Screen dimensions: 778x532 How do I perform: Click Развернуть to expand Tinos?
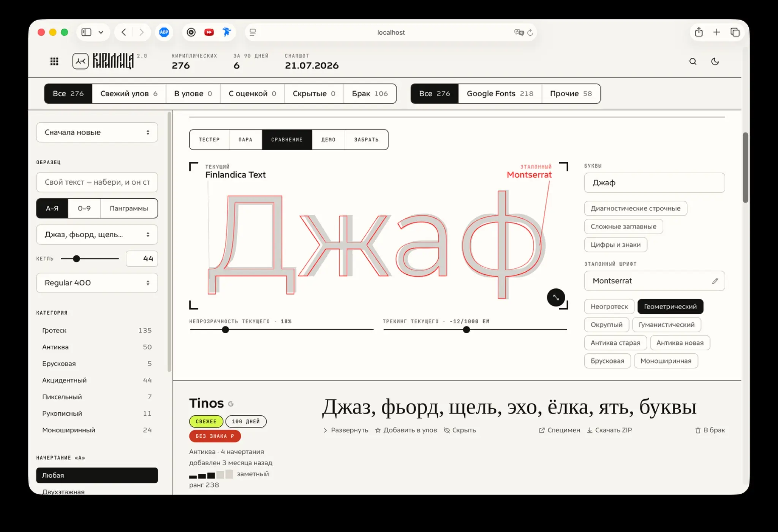pos(346,430)
